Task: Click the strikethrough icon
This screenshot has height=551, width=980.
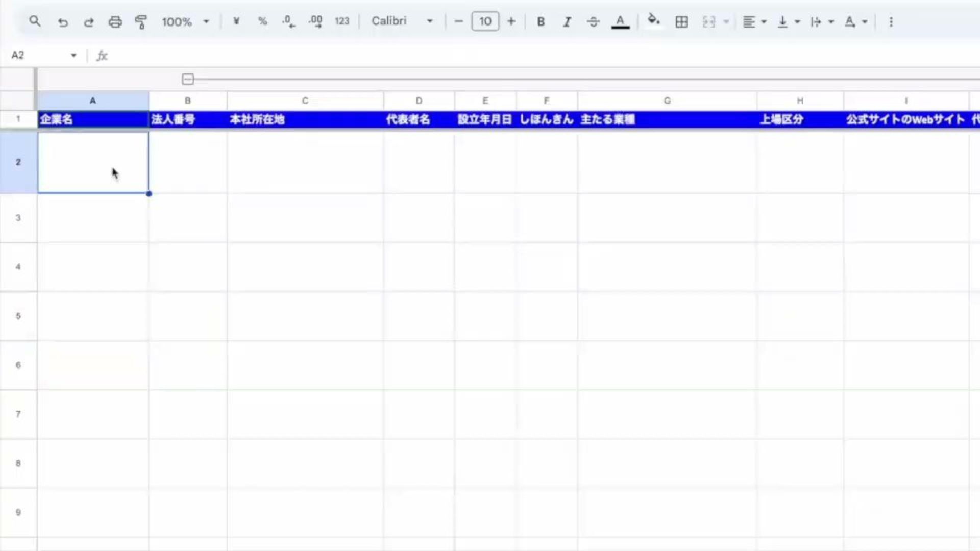Action: coord(593,22)
